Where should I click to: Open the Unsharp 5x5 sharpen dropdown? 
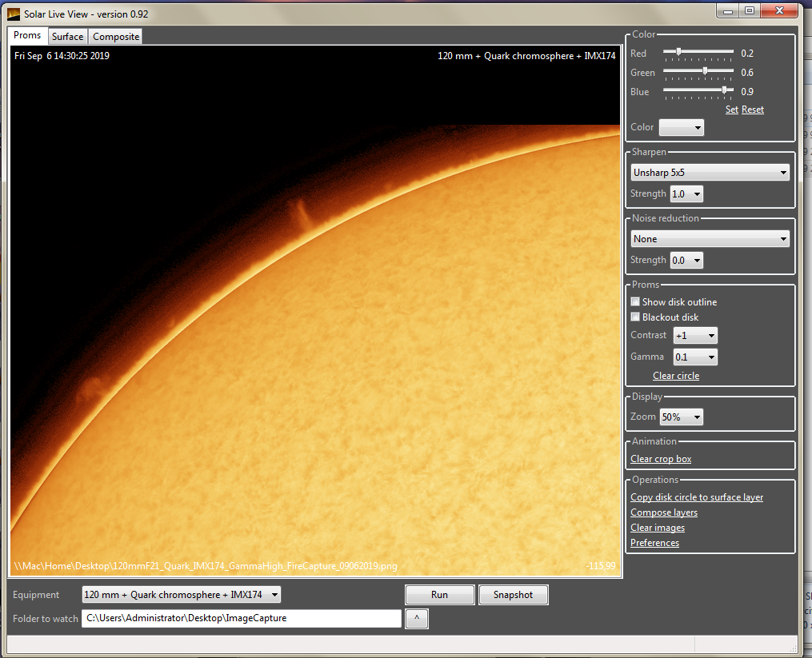point(710,173)
